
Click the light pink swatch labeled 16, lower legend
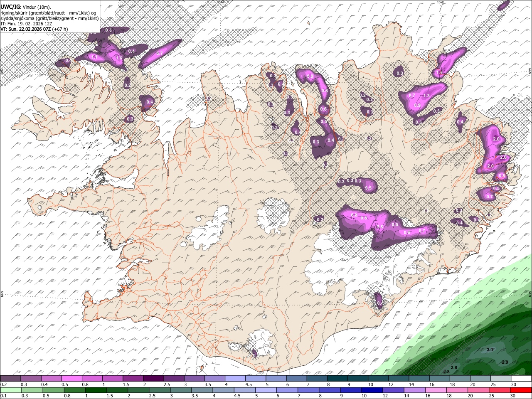(436, 390)
